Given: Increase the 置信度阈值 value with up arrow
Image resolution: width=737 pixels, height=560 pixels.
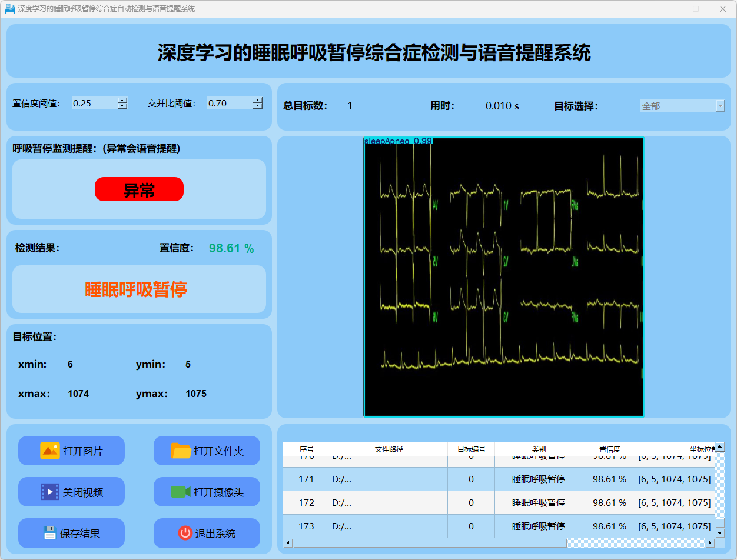Looking at the screenshot, I should (x=122, y=100).
